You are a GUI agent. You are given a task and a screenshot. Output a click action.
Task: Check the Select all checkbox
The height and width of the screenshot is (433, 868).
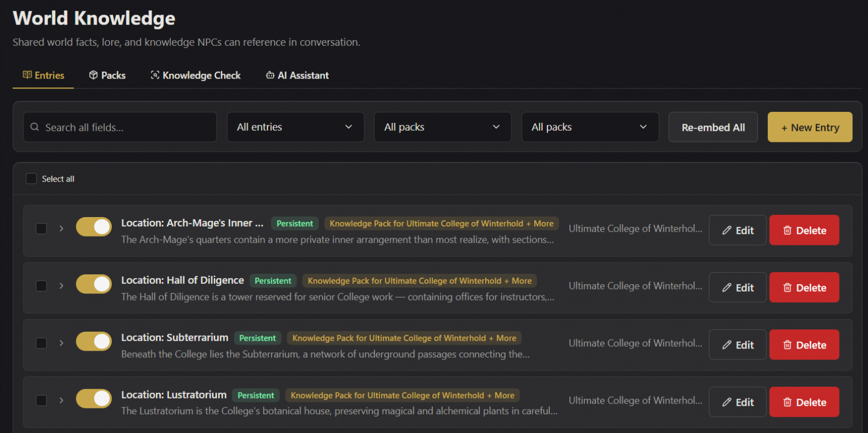(31, 179)
